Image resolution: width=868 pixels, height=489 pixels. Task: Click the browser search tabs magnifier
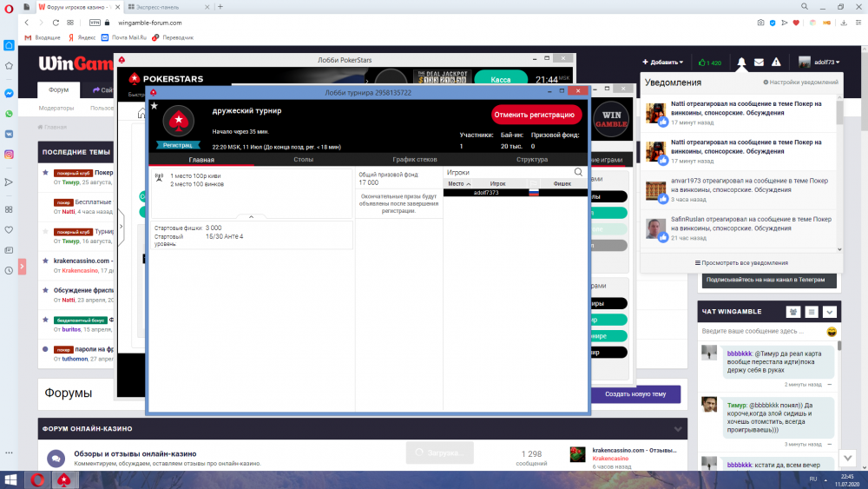pos(805,7)
